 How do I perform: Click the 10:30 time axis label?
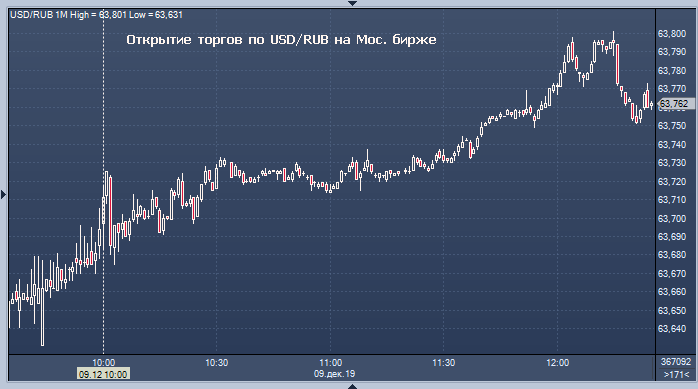click(x=217, y=363)
